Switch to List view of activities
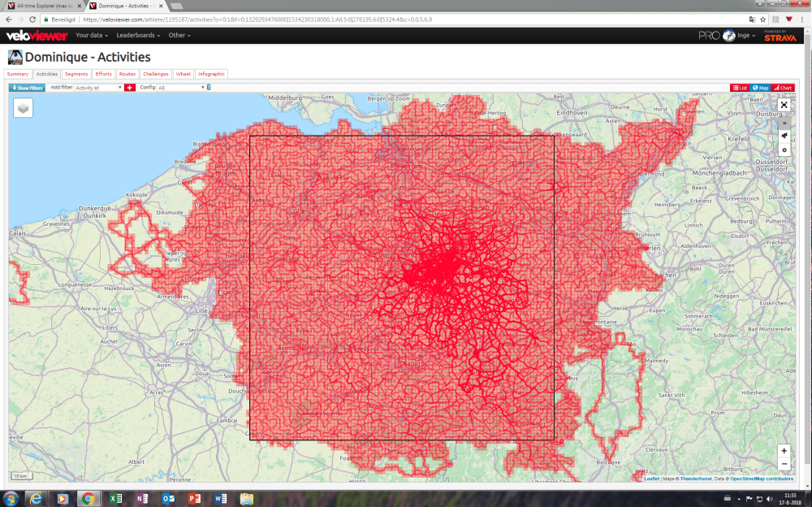Viewport: 812px width, 507px height. coord(741,87)
